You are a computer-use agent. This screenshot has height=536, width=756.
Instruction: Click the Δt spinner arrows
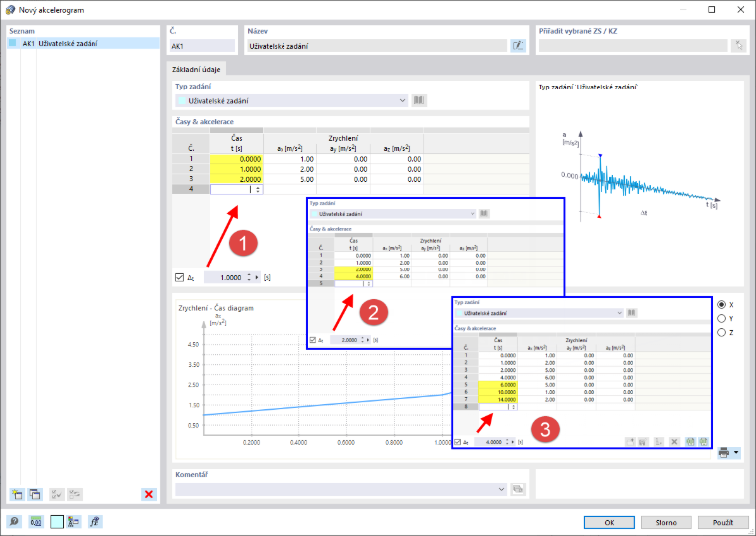click(249, 277)
